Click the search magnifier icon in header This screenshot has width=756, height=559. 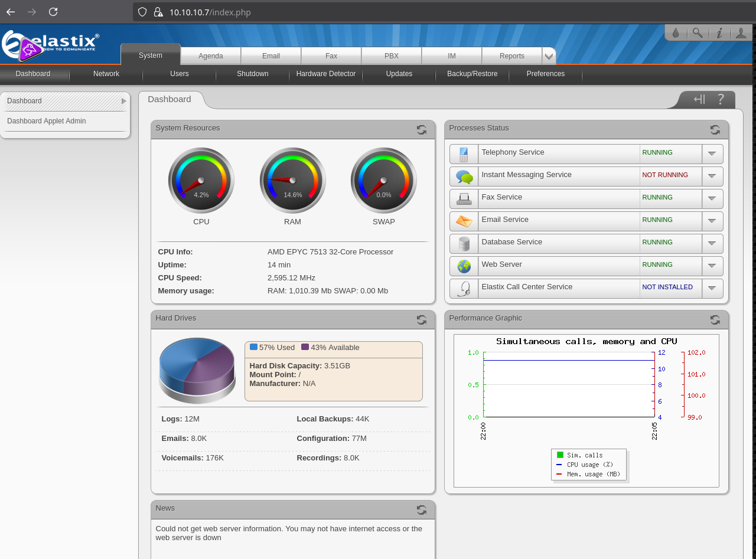point(698,33)
